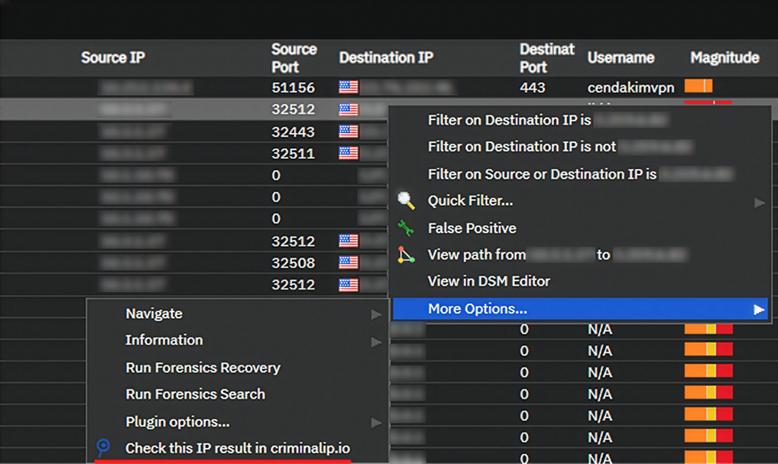This screenshot has width=778, height=464.
Task: Click the View path triangle icon
Action: tap(405, 255)
